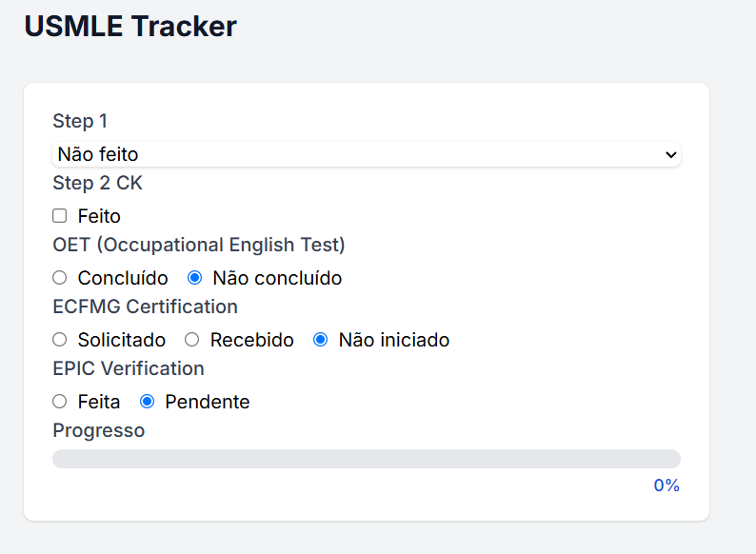Click the OET (Occupational English Test) label
Viewport: 756px width, 554px height.
click(198, 245)
